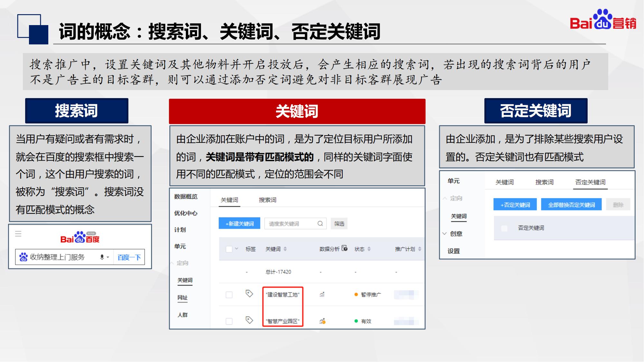This screenshot has width=644, height=362.
Task: Open 数据概览 in the left sidebar
Action: coord(186,197)
